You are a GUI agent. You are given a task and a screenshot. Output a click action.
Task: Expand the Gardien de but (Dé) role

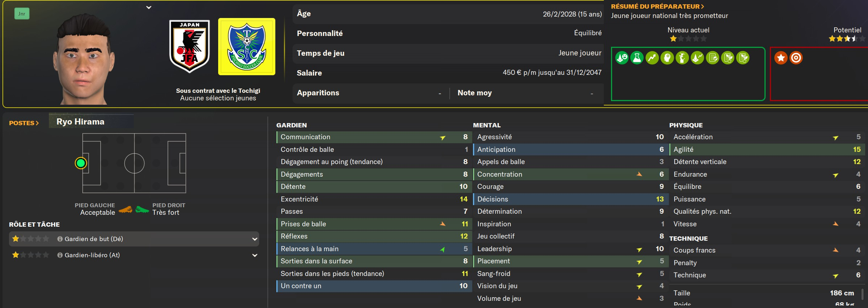[254, 239]
